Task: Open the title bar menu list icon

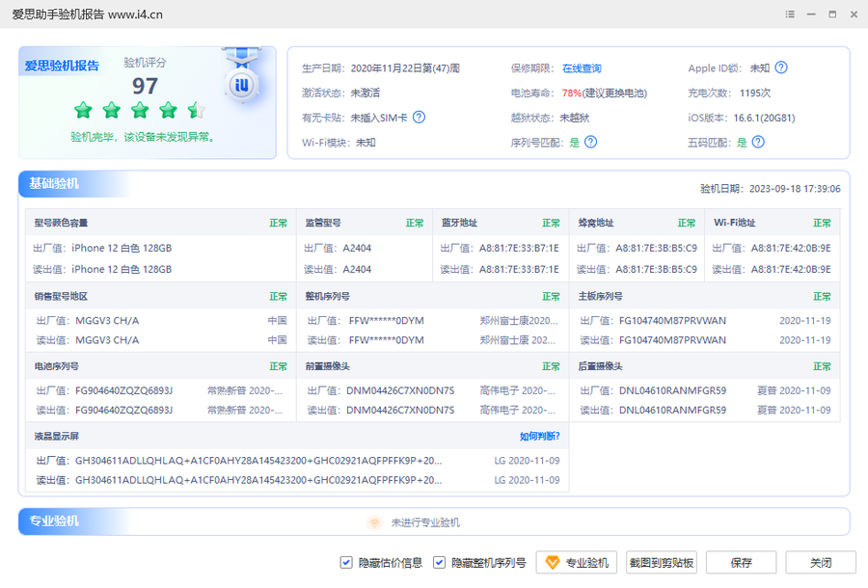Action: point(790,14)
